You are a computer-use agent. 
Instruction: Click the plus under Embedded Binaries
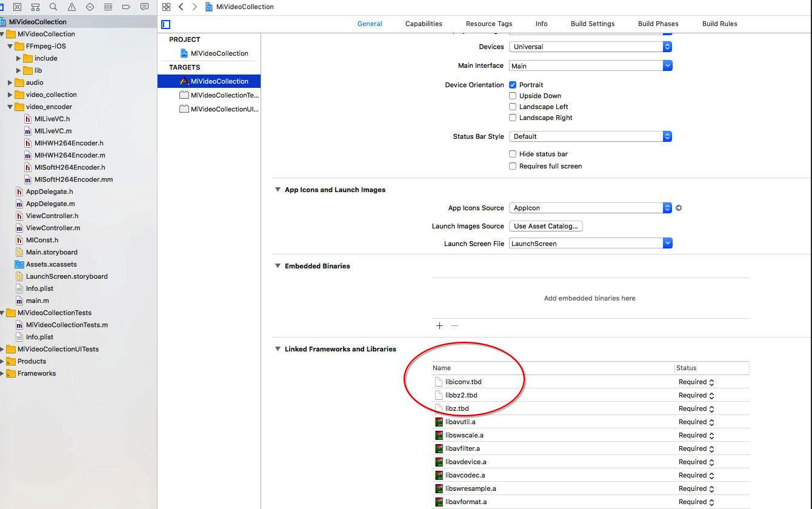439,325
